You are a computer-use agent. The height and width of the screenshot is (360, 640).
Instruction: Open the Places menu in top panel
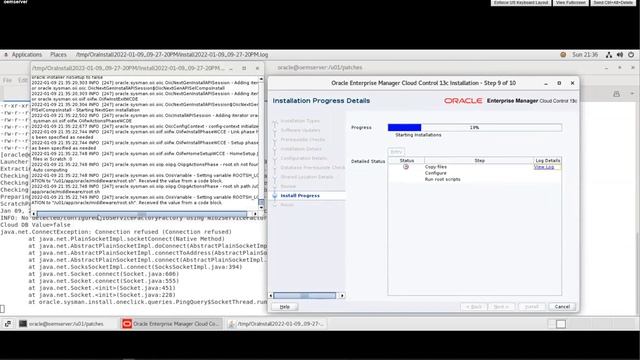point(58,55)
